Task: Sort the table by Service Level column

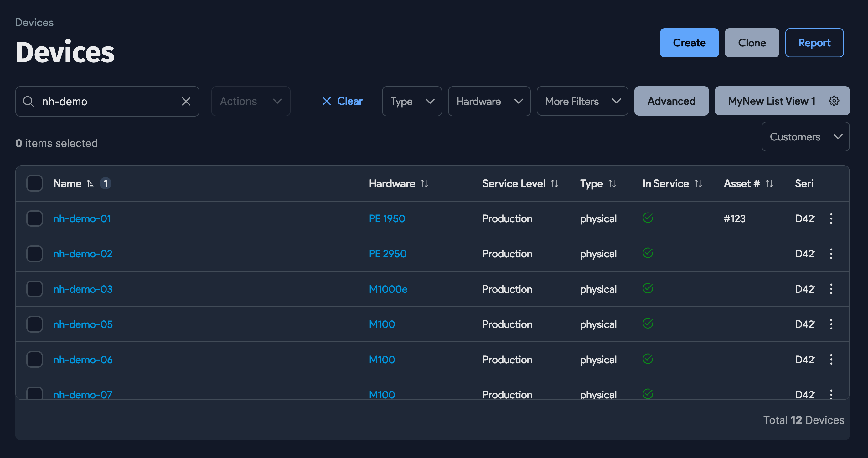Action: click(555, 183)
